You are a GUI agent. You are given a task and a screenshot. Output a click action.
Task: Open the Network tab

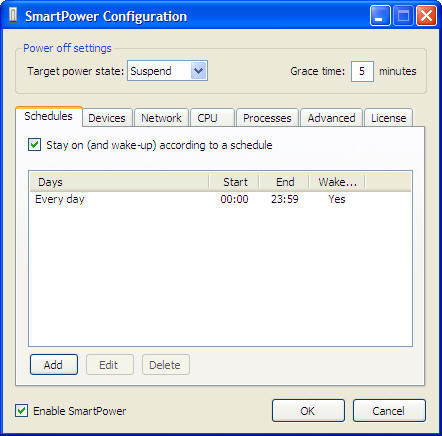[161, 118]
